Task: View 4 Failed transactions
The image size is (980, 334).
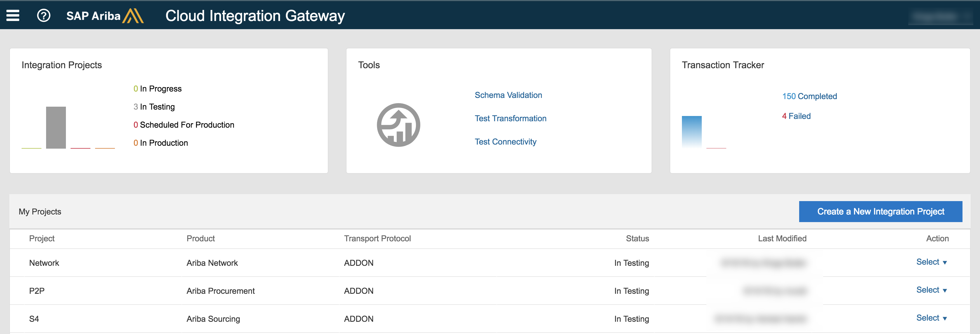Action: pos(796,116)
